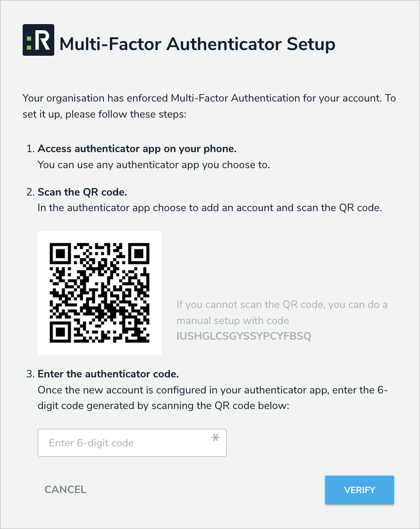Click the 'Your organisation has enforced' intro paragraph
Image resolution: width=420 pixels, height=529 pixels.
point(209,106)
